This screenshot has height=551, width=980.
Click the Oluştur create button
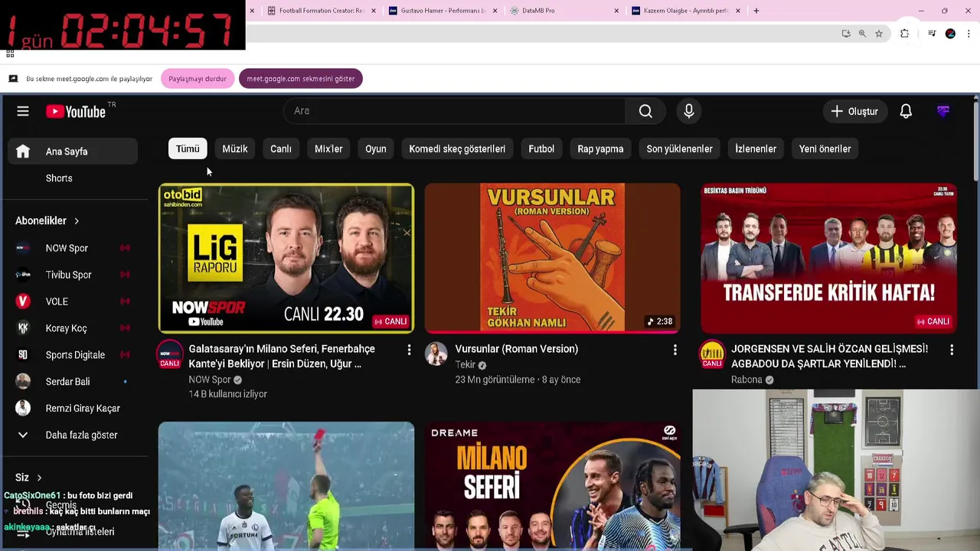click(854, 111)
